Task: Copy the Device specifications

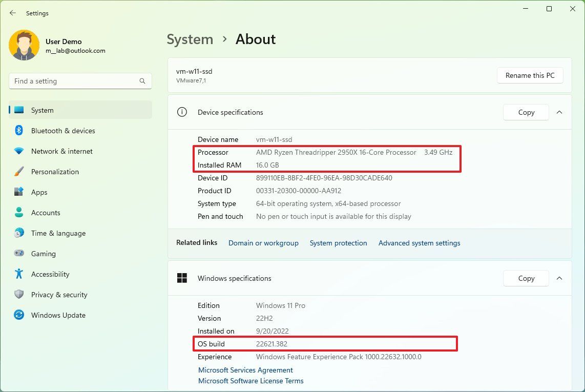Action: pyautogui.click(x=526, y=112)
